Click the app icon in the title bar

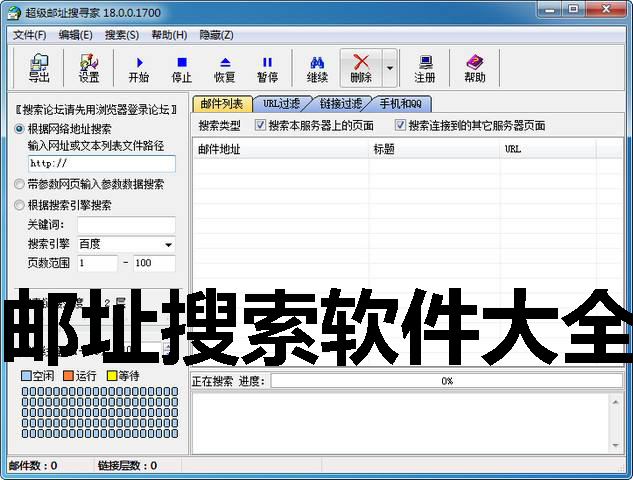point(14,13)
